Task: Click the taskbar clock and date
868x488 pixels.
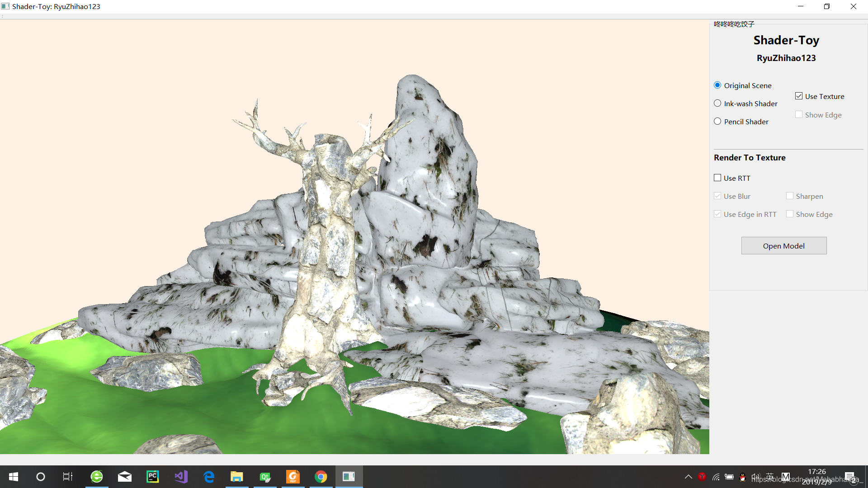Action: pos(816,477)
